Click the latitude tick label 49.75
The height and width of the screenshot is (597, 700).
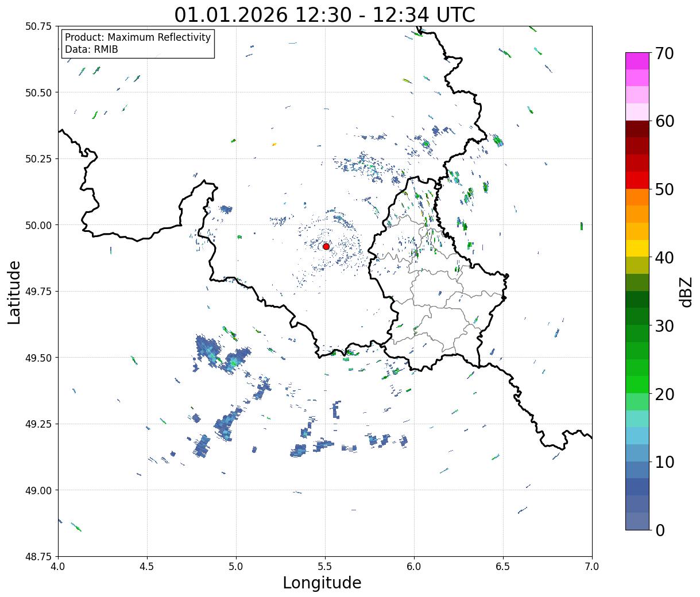point(38,292)
